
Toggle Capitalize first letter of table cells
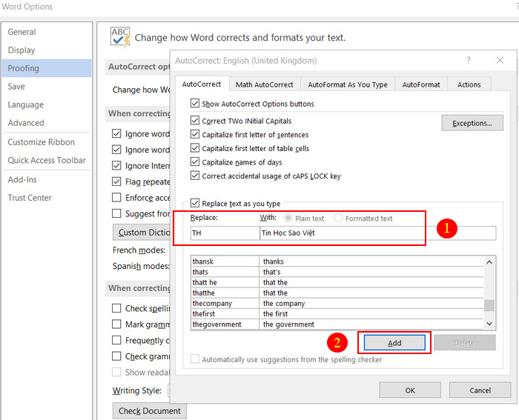[x=195, y=148]
